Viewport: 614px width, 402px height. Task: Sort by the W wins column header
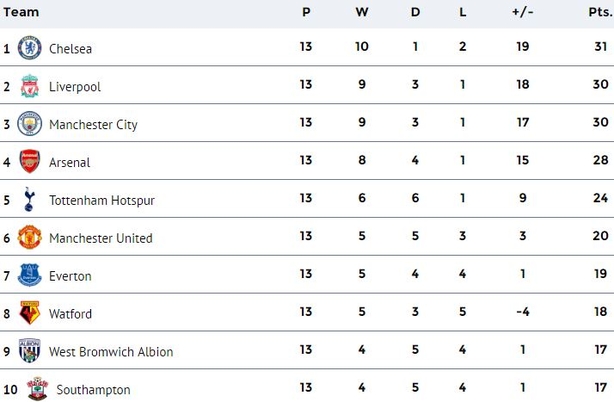(x=362, y=12)
